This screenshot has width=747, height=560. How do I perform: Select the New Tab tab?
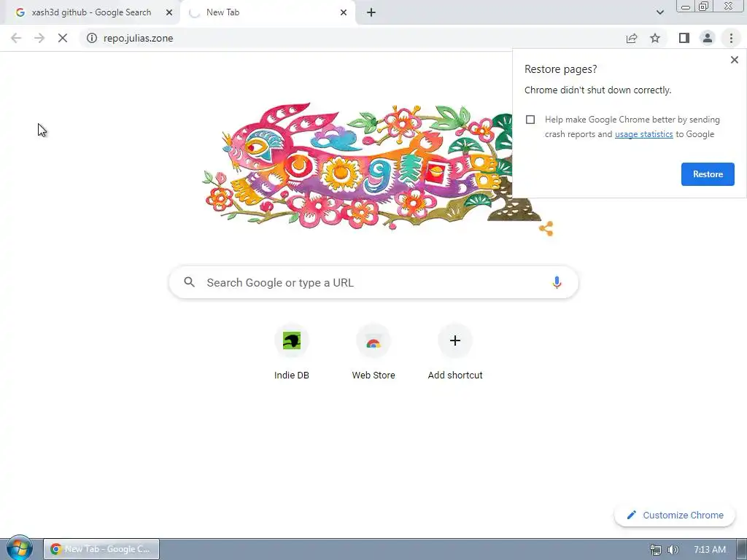click(x=267, y=12)
